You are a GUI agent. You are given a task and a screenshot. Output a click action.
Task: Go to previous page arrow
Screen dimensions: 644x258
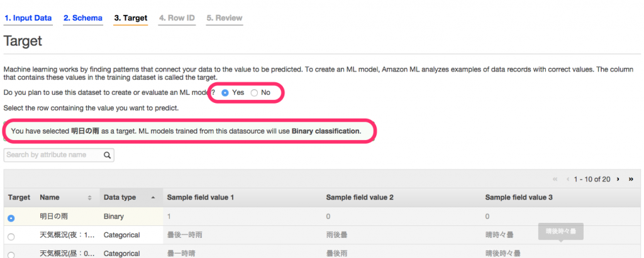pos(568,180)
